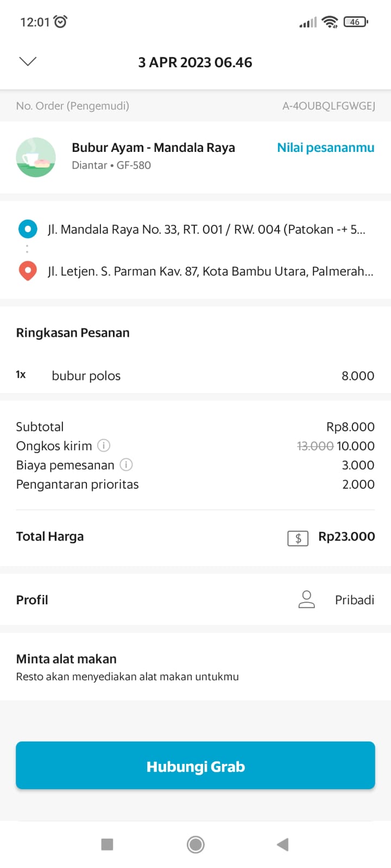The width and height of the screenshot is (391, 868).
Task: Tap the order number A-4OUBQLFGWGEJ
Action: [329, 106]
